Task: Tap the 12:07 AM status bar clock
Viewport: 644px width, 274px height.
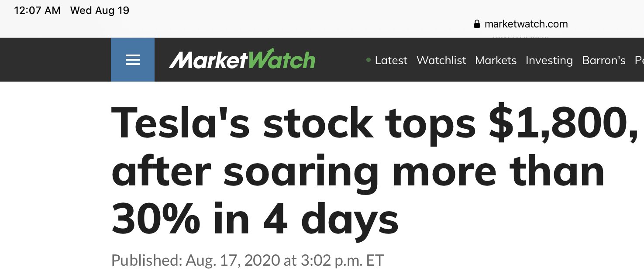Action: click(x=37, y=10)
